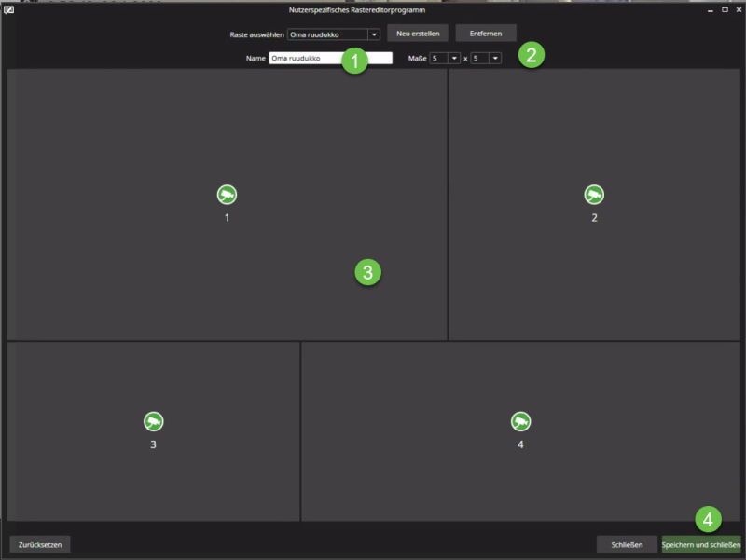Click the camera icon in cell 1
This screenshot has width=746, height=560.
tap(227, 194)
